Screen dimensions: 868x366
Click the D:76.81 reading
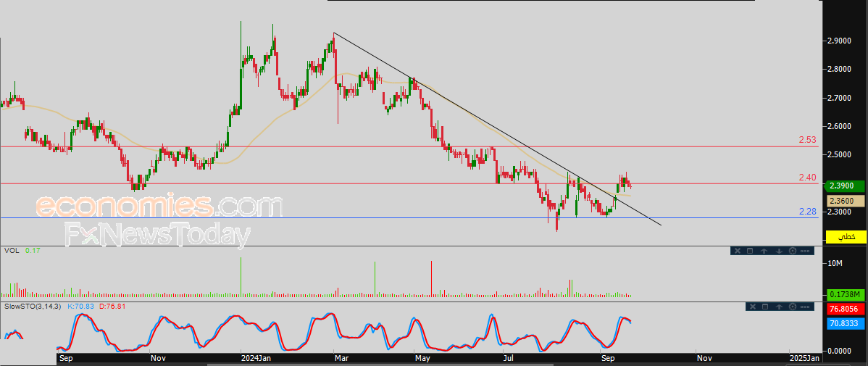click(113, 306)
